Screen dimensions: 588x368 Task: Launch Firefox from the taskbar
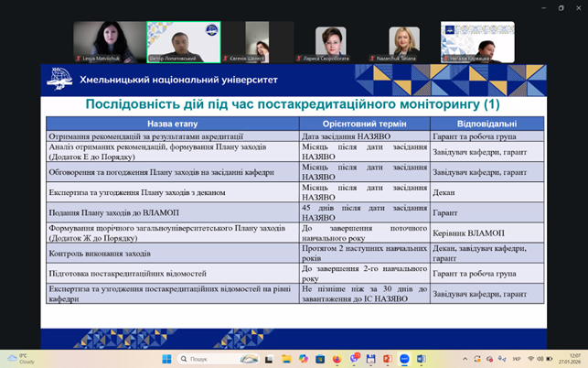[337, 359]
